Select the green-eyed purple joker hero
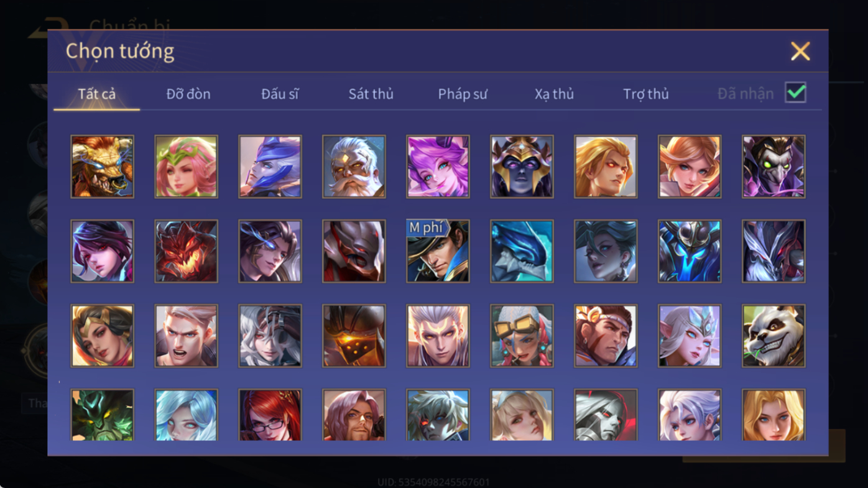The height and width of the screenshot is (488, 868). click(773, 167)
